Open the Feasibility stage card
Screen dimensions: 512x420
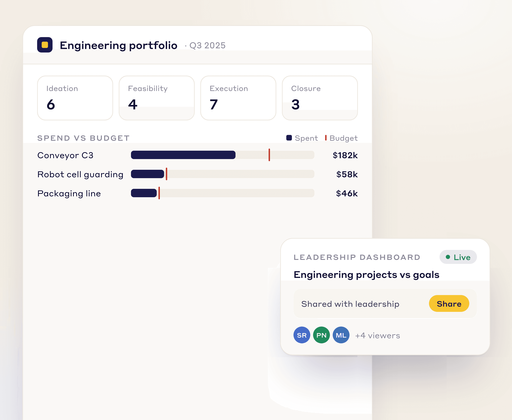pos(157,98)
